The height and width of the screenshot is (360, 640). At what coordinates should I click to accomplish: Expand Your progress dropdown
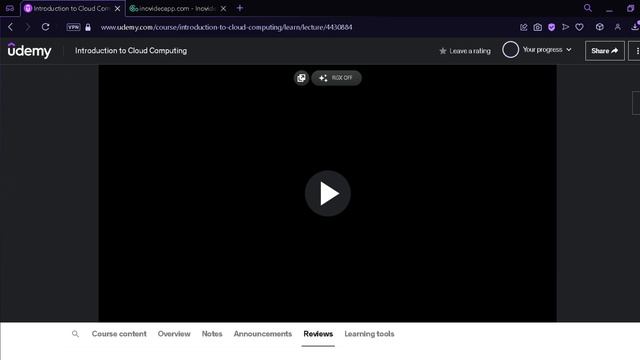[547, 50]
